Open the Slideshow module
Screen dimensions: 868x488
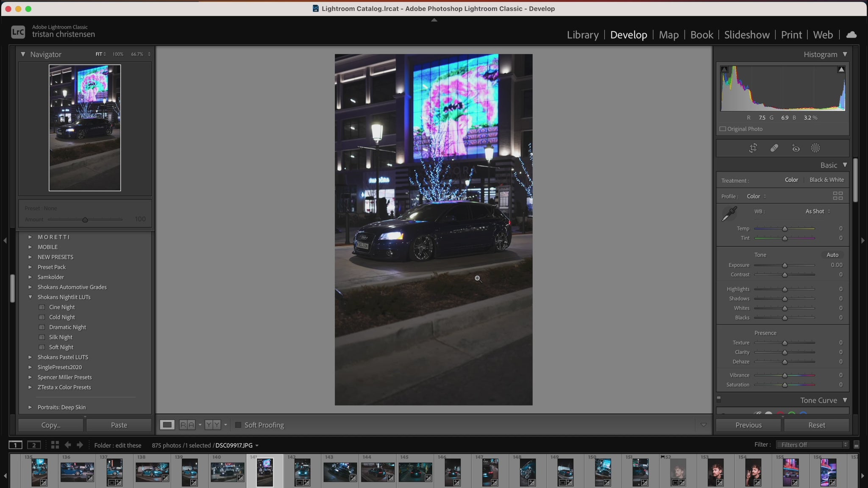point(747,35)
